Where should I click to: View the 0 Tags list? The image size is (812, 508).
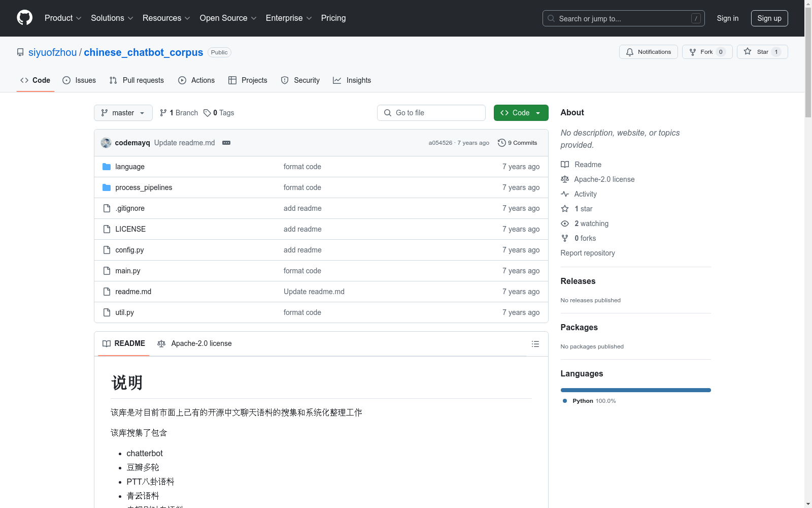(219, 113)
